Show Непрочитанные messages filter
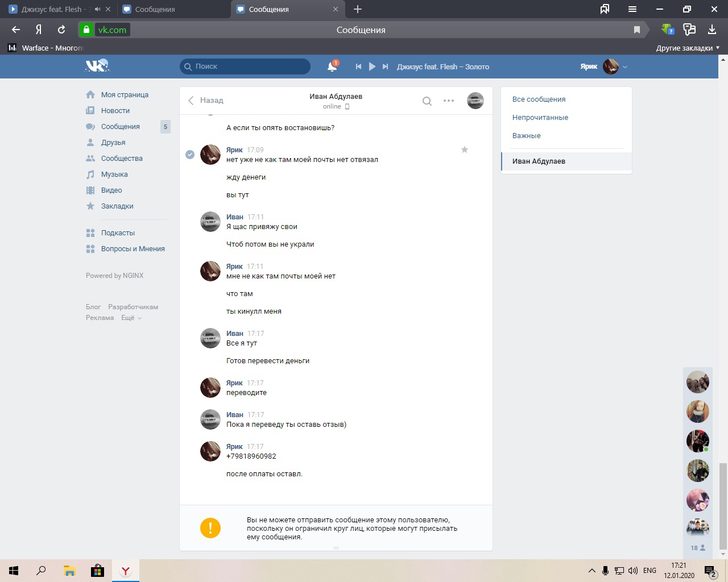The height and width of the screenshot is (582, 728). [x=540, y=118]
